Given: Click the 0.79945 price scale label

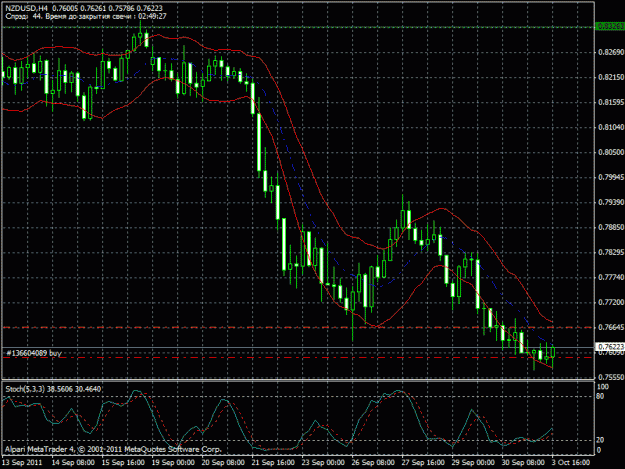Looking at the screenshot, I should (x=611, y=177).
